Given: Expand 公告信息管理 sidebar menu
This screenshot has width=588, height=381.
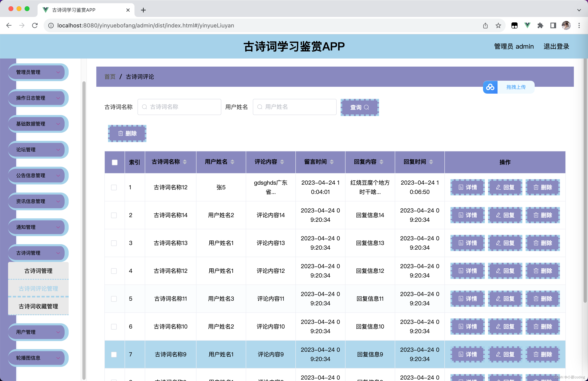Looking at the screenshot, I should click(x=38, y=176).
